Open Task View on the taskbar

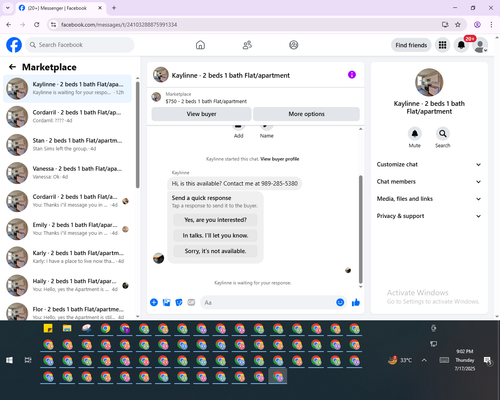(x=28, y=360)
